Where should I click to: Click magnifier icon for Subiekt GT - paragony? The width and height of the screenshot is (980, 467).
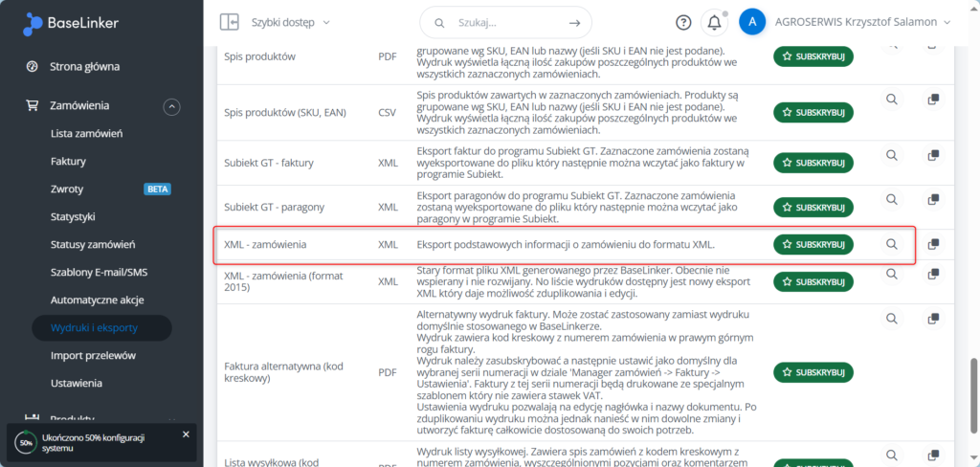[x=892, y=200]
